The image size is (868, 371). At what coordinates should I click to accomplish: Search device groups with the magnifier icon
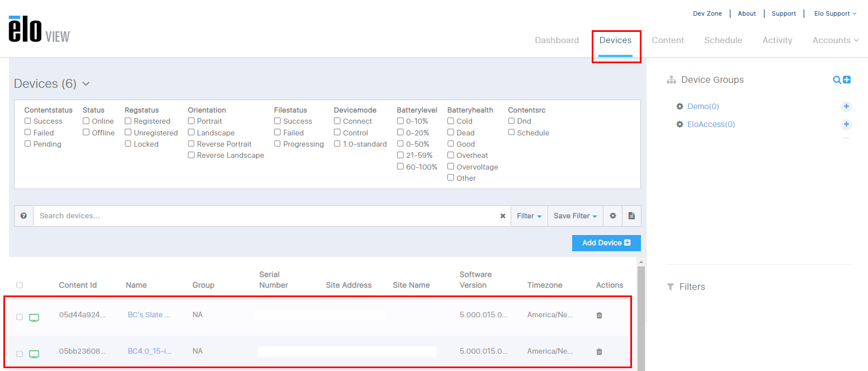837,80
